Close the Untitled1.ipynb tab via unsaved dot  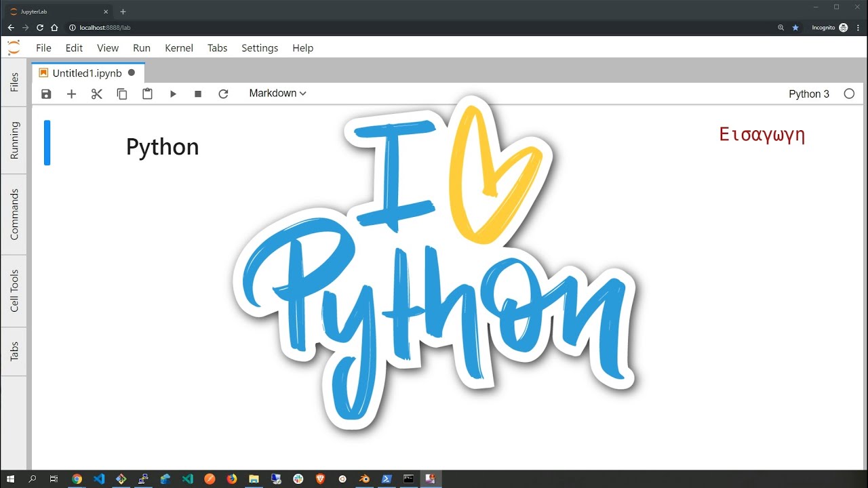(x=132, y=73)
